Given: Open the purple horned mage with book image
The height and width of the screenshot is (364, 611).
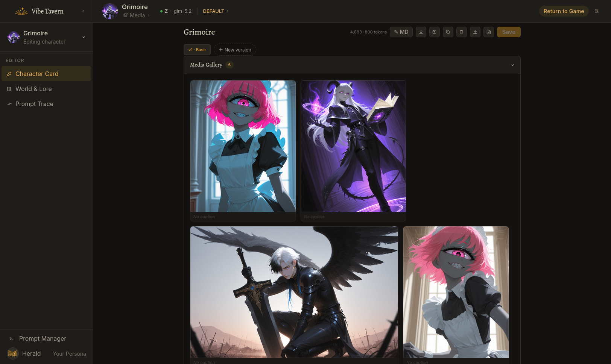Looking at the screenshot, I should [x=354, y=146].
